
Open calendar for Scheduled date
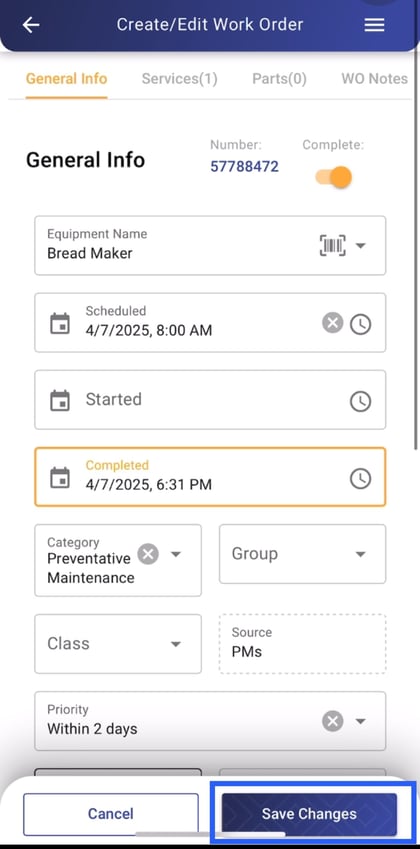coord(60,323)
